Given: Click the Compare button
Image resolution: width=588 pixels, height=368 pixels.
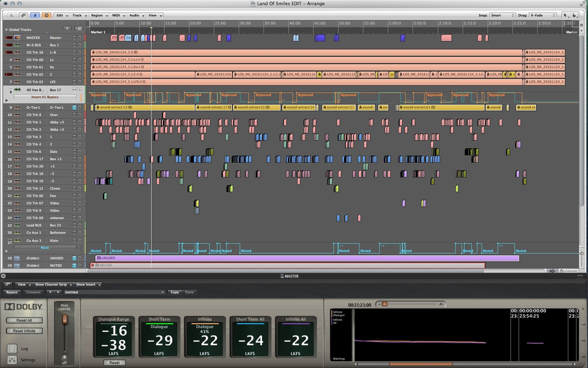Looking at the screenshot, I should tap(33, 292).
